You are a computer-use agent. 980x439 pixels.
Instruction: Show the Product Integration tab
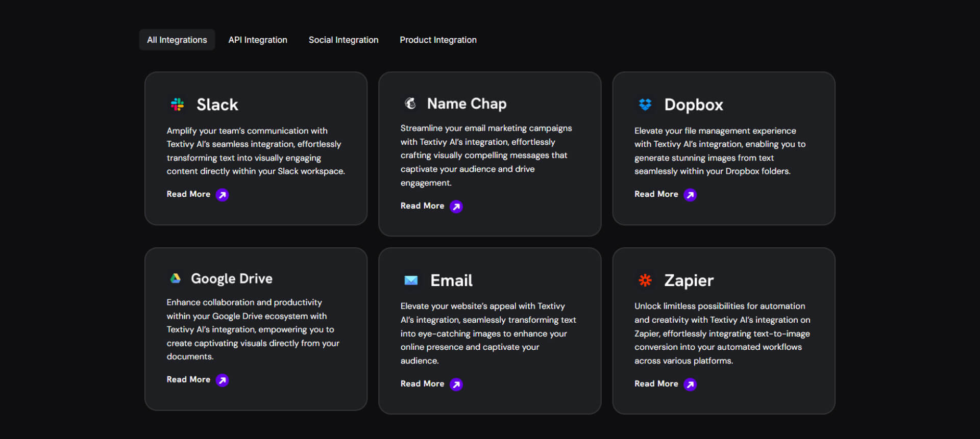(x=438, y=40)
